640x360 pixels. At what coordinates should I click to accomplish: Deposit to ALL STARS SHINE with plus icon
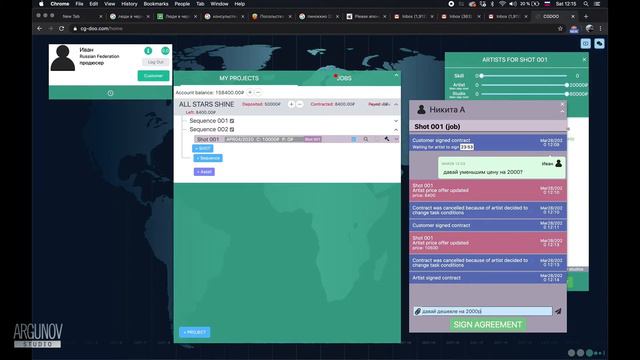(291, 104)
